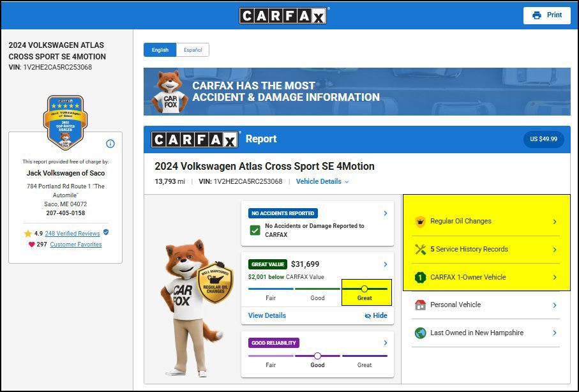
Task: Click the printer icon in the Print button
Action: point(536,15)
